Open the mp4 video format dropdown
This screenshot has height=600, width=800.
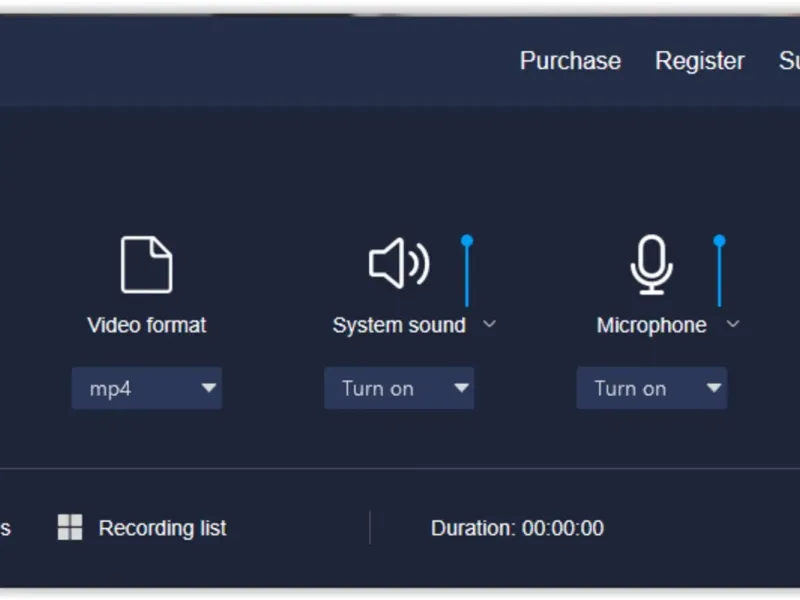pyautogui.click(x=147, y=389)
